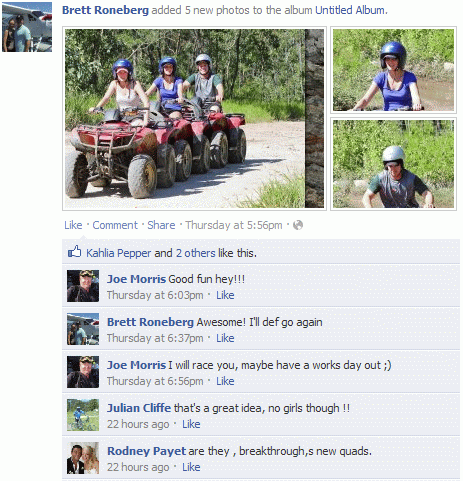Open the photo of woman in blue helmet
Screen dimensions: 463x481
(393, 70)
